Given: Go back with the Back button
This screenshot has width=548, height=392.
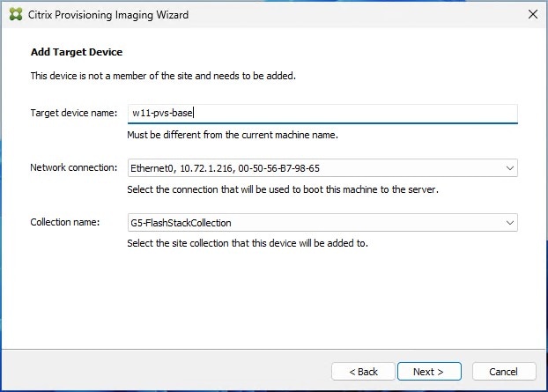Looking at the screenshot, I should click(363, 372).
